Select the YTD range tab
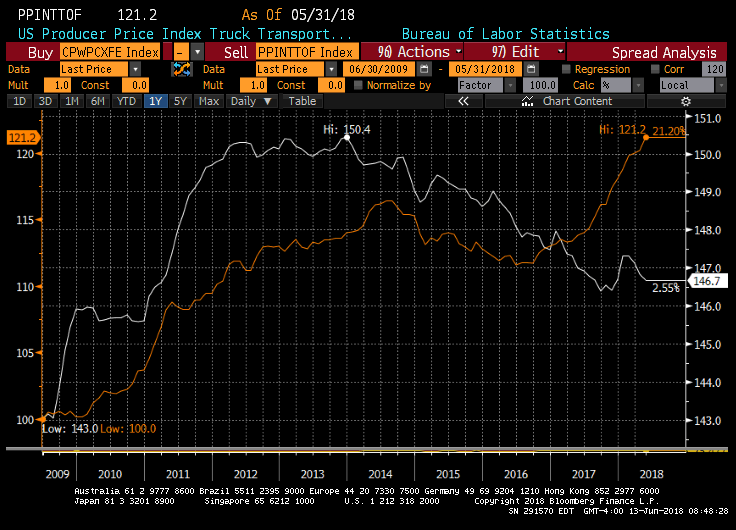The image size is (736, 530). [x=126, y=101]
